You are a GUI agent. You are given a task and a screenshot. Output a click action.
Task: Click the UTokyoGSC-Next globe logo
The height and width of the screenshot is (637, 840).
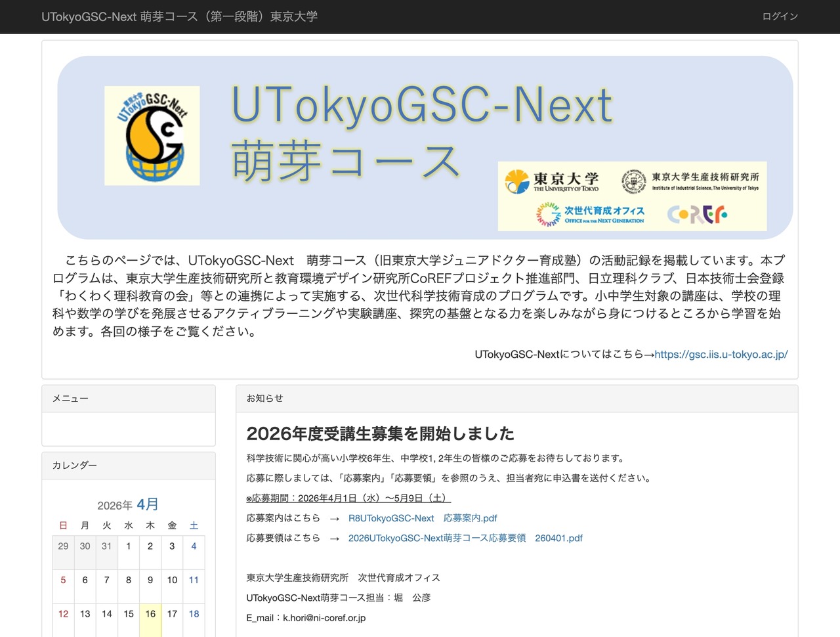(x=152, y=135)
